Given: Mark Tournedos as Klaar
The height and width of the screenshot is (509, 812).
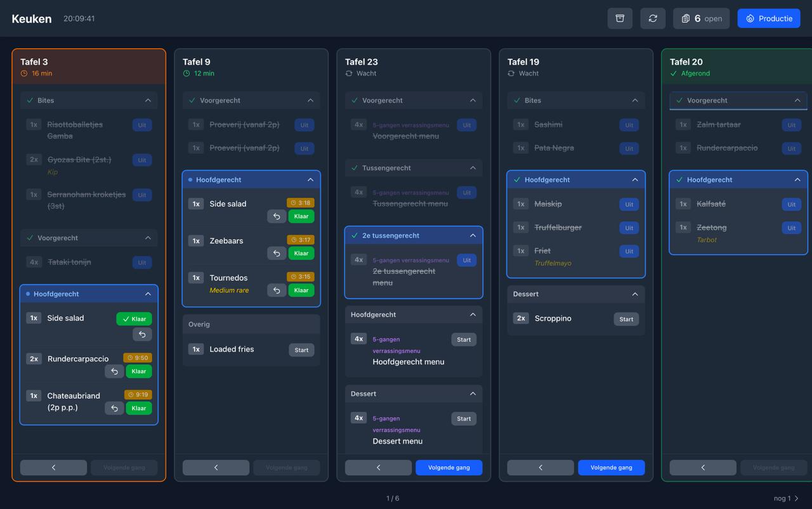Looking at the screenshot, I should click(301, 290).
